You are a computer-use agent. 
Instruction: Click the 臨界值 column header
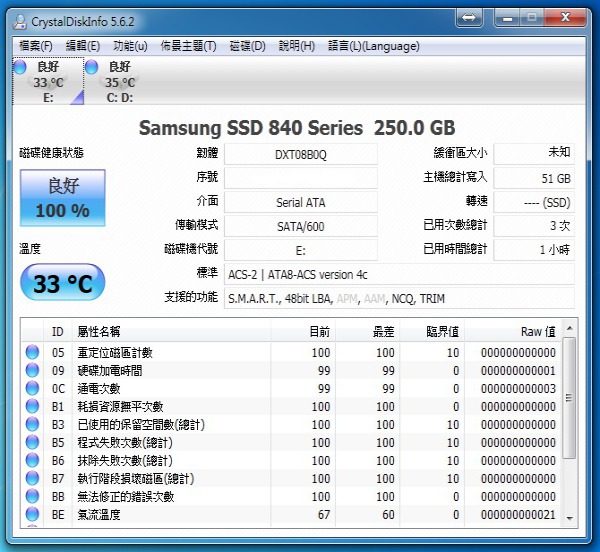pyautogui.click(x=432, y=331)
